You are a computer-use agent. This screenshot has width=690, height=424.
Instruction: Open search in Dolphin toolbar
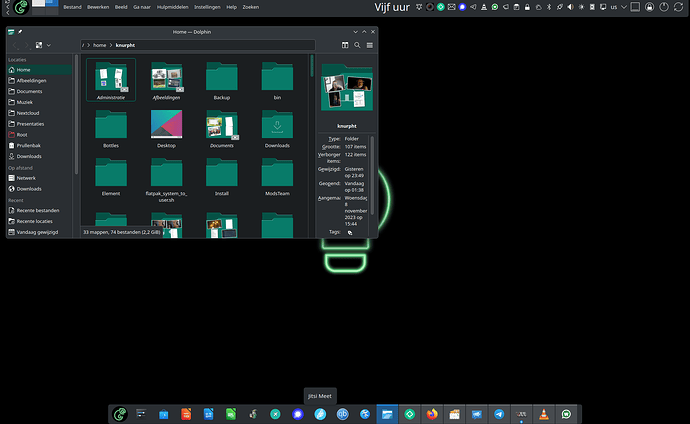coord(357,45)
